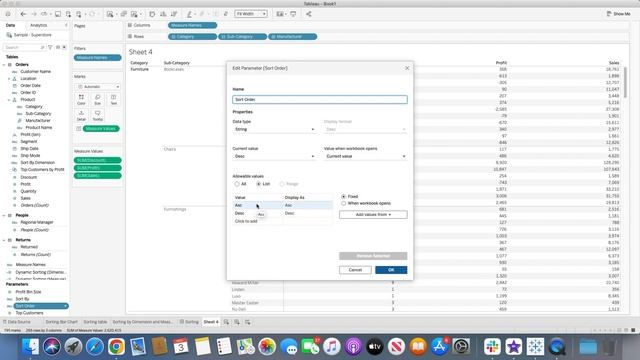Image resolution: width=640 pixels, height=360 pixels.
Task: Click the parameter Name input field
Action: click(320, 100)
